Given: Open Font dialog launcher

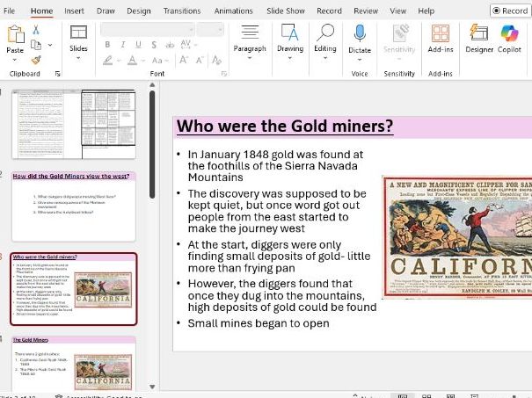Looking at the screenshot, I should click(x=224, y=74).
